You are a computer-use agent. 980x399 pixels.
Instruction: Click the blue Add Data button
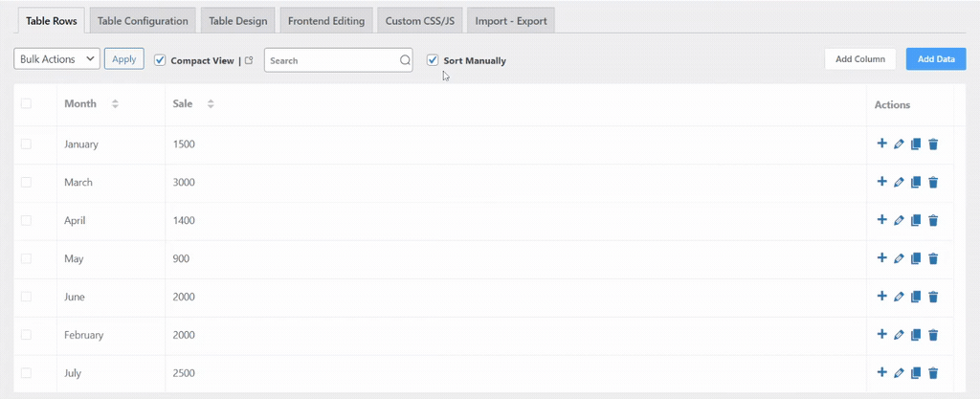936,59
